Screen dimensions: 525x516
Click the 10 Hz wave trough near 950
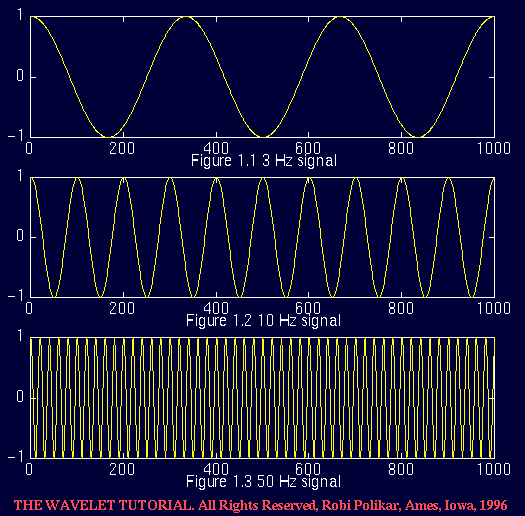pos(471,297)
